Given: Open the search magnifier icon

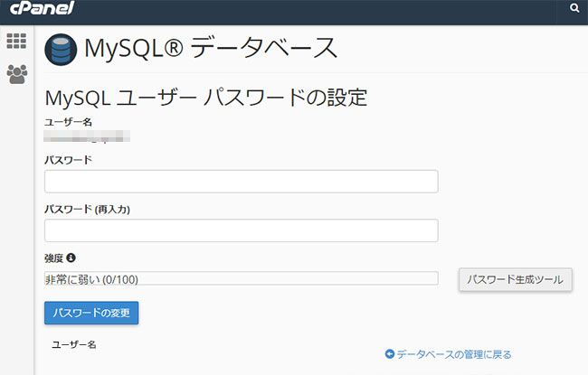Looking at the screenshot, I should (x=574, y=8).
